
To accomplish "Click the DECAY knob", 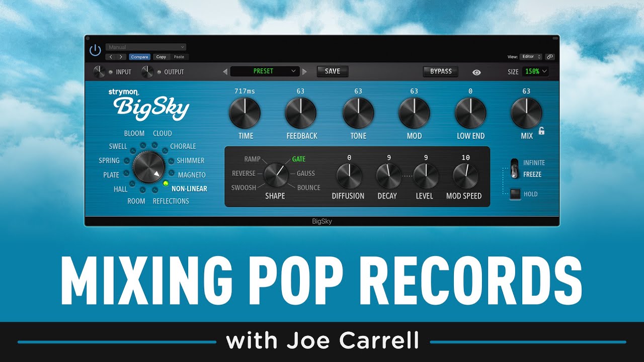I will pyautogui.click(x=388, y=176).
